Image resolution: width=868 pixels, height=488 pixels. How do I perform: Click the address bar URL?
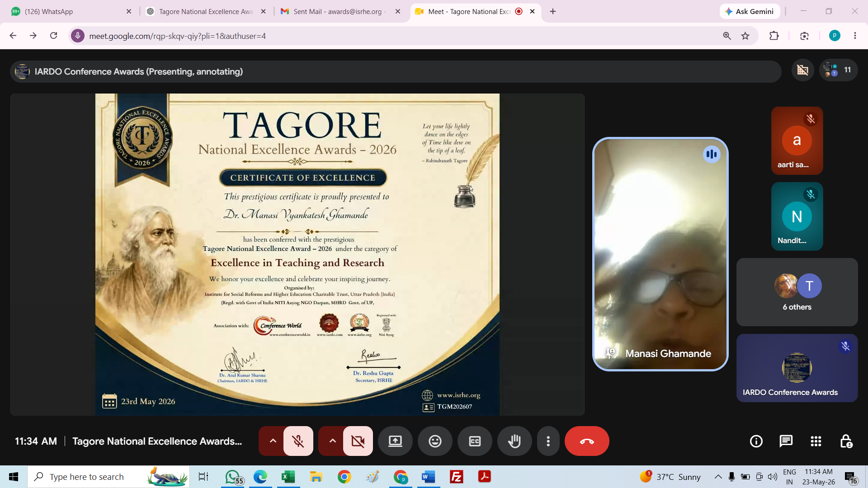coord(177,36)
